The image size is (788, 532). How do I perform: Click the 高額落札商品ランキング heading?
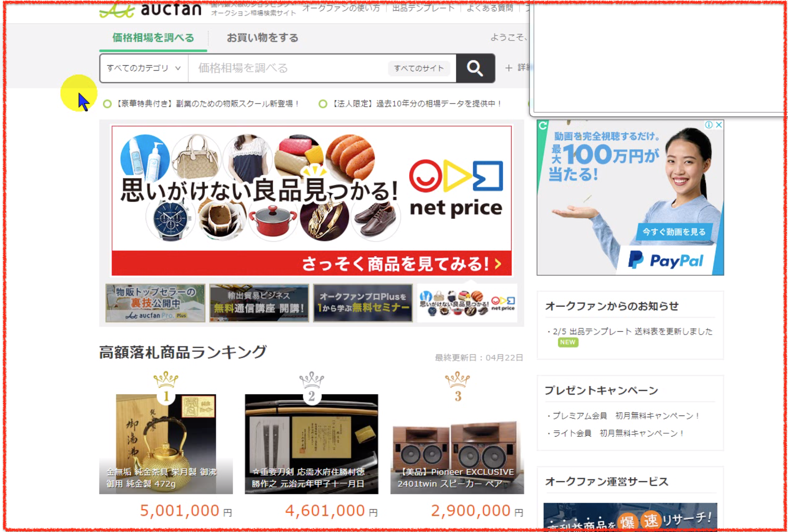point(183,352)
